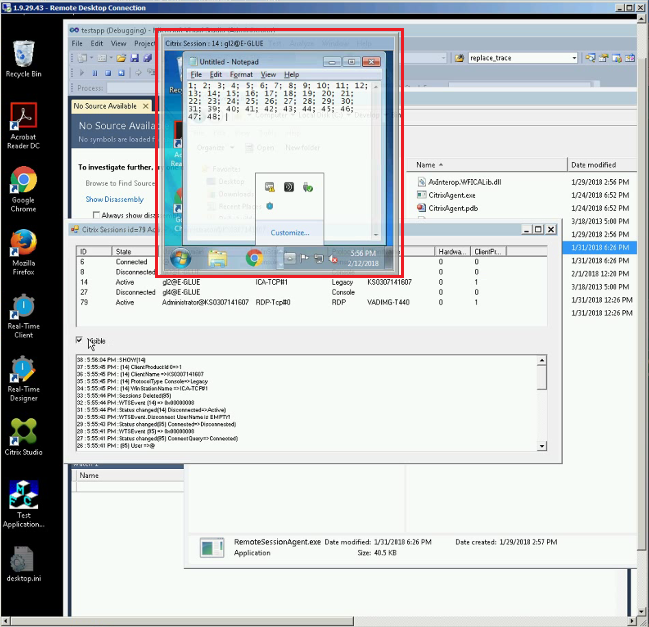Click Date modified column header
Viewport: 649px width, 627px height.
pos(601,165)
